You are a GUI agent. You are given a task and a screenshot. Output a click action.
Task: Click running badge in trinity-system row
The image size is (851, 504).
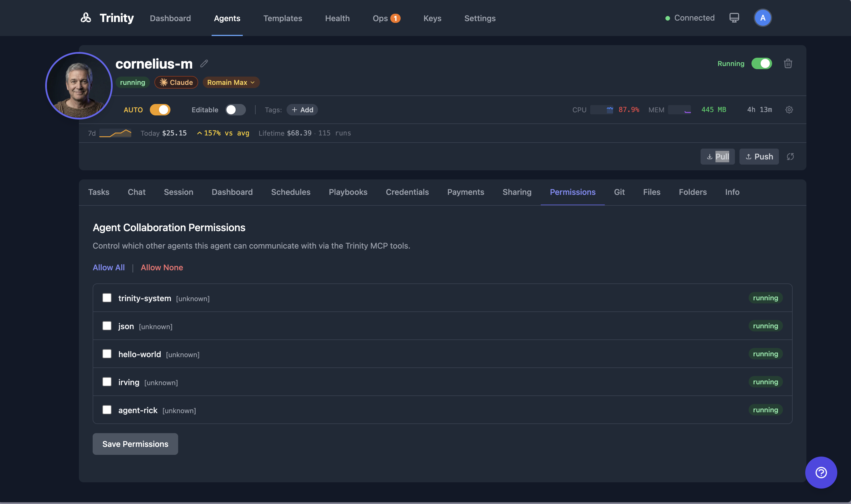pos(765,298)
